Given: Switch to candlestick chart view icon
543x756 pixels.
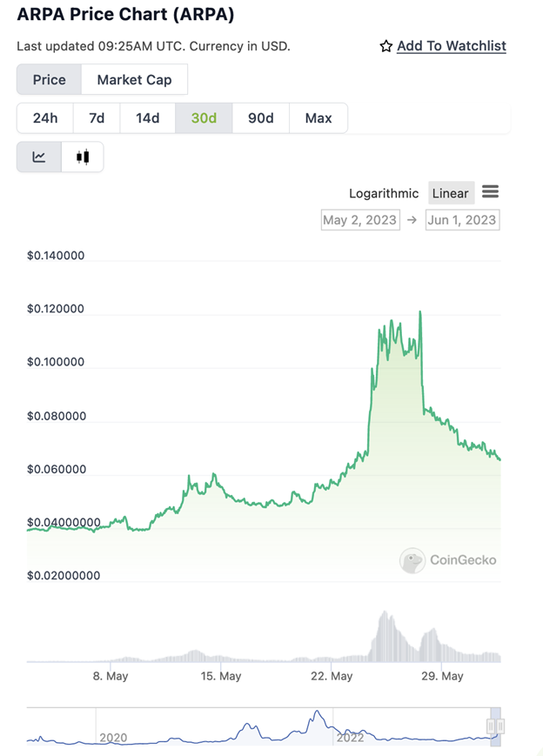Looking at the screenshot, I should click(83, 157).
